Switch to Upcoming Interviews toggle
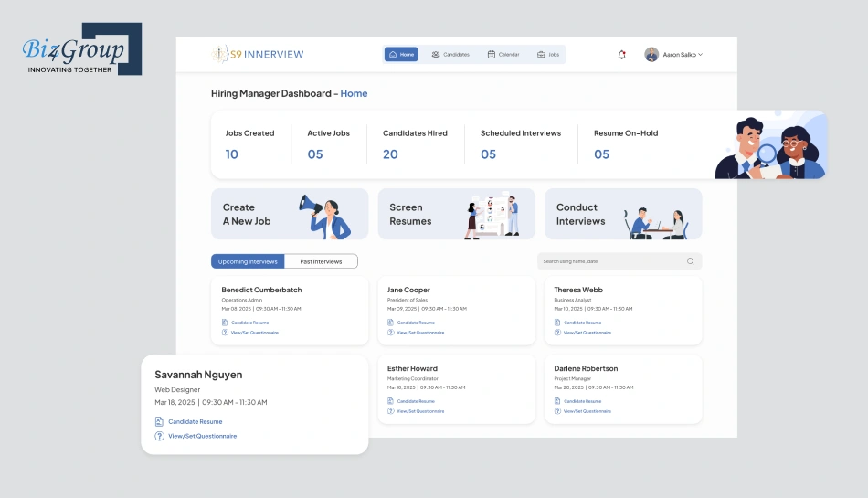The image size is (868, 498). (x=248, y=261)
